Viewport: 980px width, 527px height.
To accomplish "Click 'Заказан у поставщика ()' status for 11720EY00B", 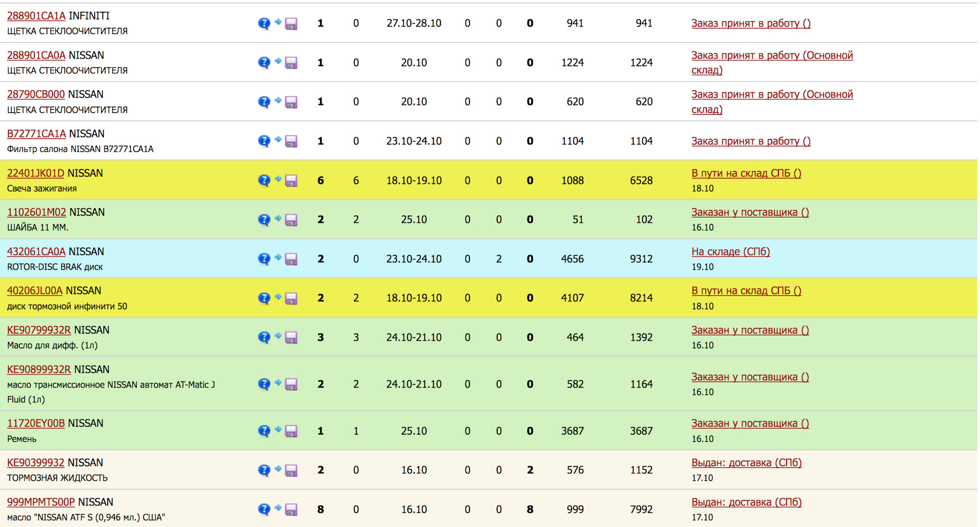I will tap(750, 424).
